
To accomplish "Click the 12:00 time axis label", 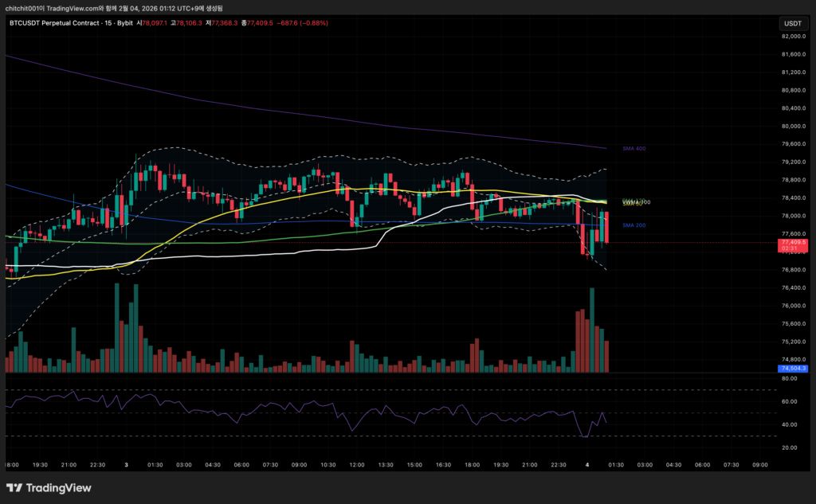I will click(357, 465).
